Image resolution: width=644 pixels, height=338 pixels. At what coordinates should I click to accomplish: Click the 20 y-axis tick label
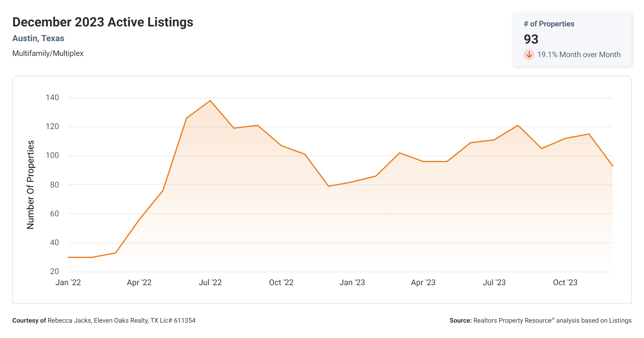(54, 271)
